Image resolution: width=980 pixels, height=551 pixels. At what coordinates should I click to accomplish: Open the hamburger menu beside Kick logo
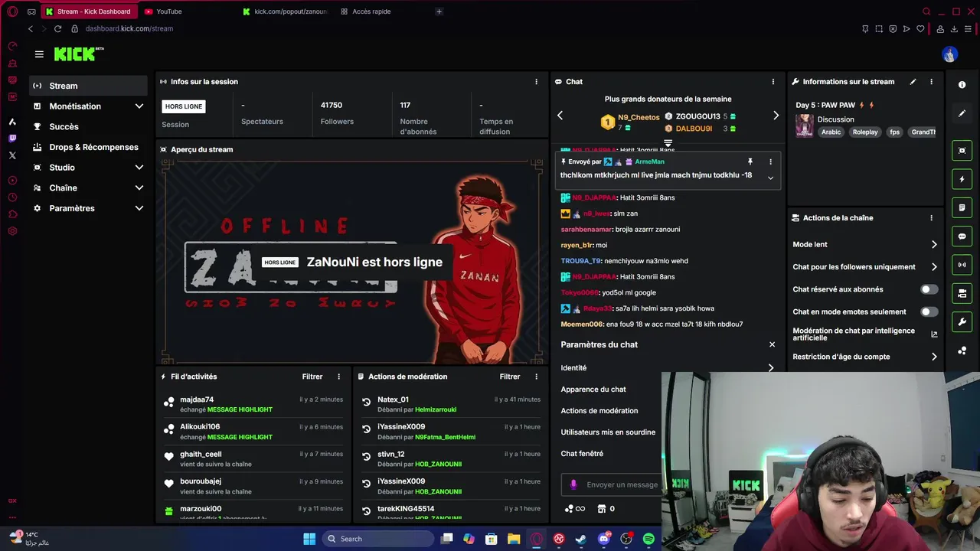point(39,54)
